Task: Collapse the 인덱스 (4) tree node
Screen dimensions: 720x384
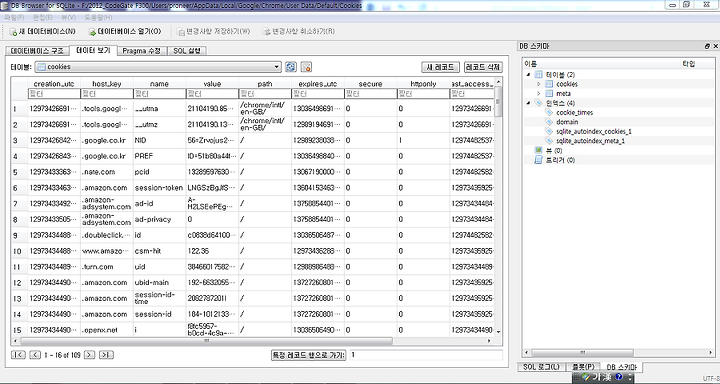Action: point(529,103)
